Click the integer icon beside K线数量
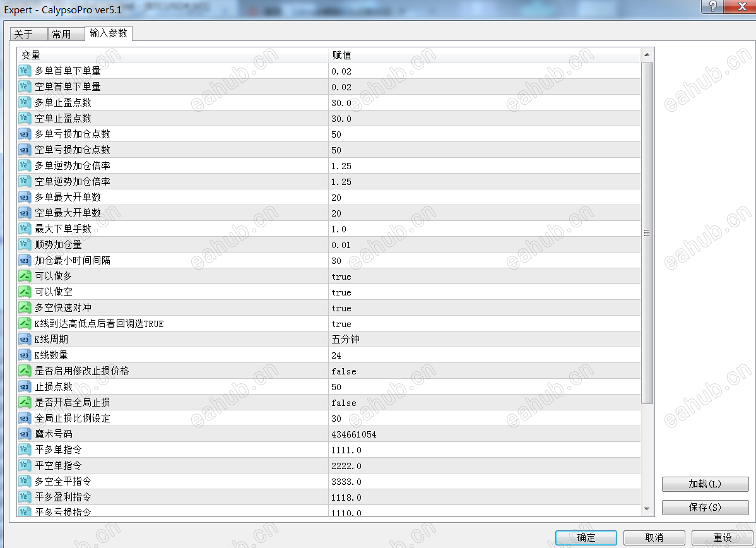Image resolution: width=756 pixels, height=548 pixels. pos(25,355)
